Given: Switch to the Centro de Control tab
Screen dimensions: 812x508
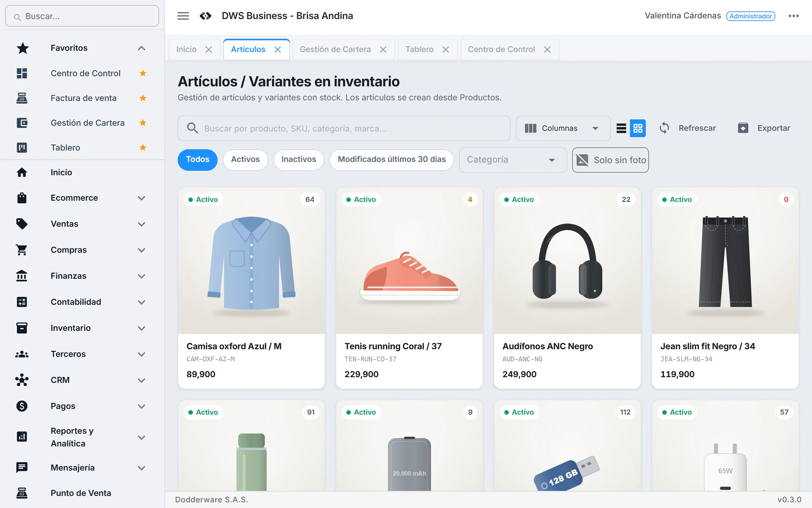Looking at the screenshot, I should click(x=501, y=50).
